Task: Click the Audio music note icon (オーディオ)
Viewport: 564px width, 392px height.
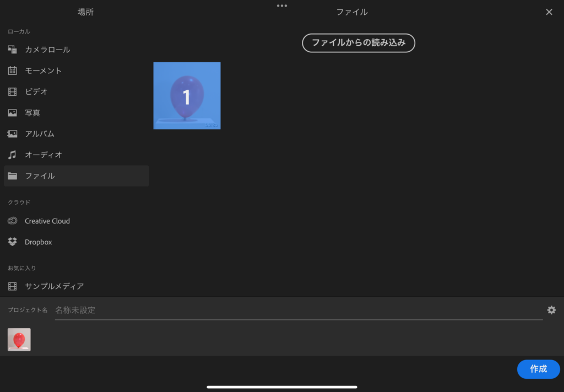Action: point(12,155)
